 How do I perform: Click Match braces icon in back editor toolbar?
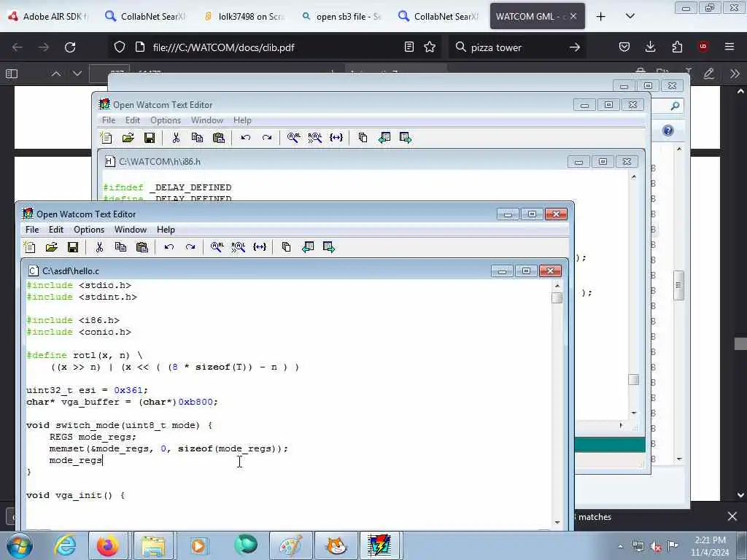tap(336, 138)
